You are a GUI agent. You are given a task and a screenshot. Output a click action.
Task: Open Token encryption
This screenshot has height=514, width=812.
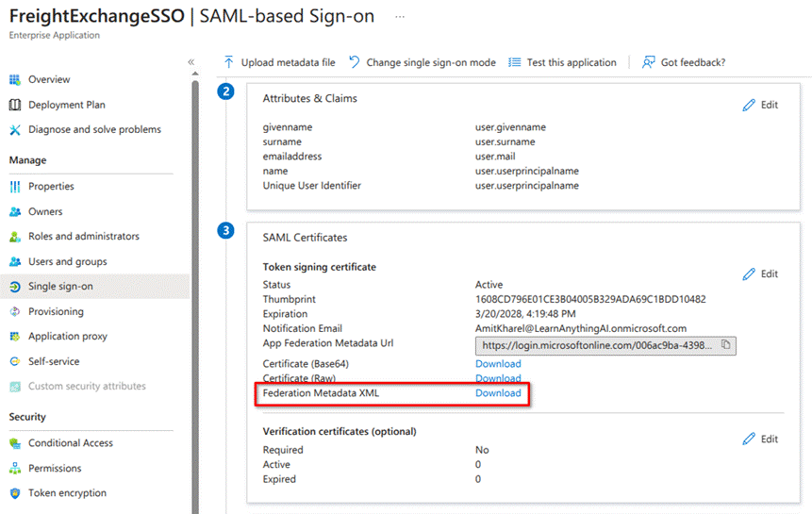(x=67, y=492)
